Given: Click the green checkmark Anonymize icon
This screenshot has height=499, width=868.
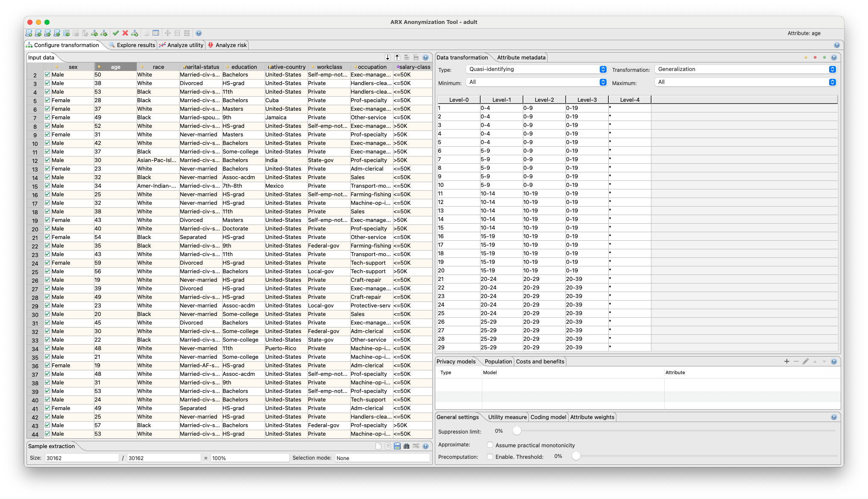Looking at the screenshot, I should point(115,33).
